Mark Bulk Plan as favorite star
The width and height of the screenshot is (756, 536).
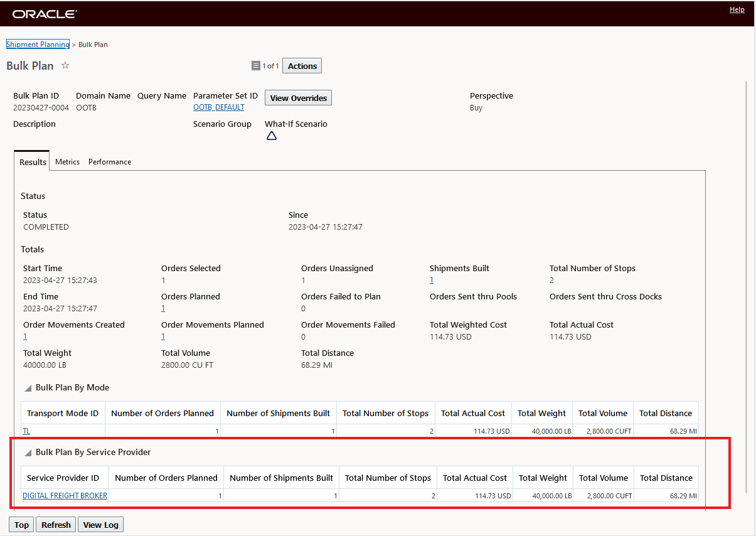tap(65, 65)
